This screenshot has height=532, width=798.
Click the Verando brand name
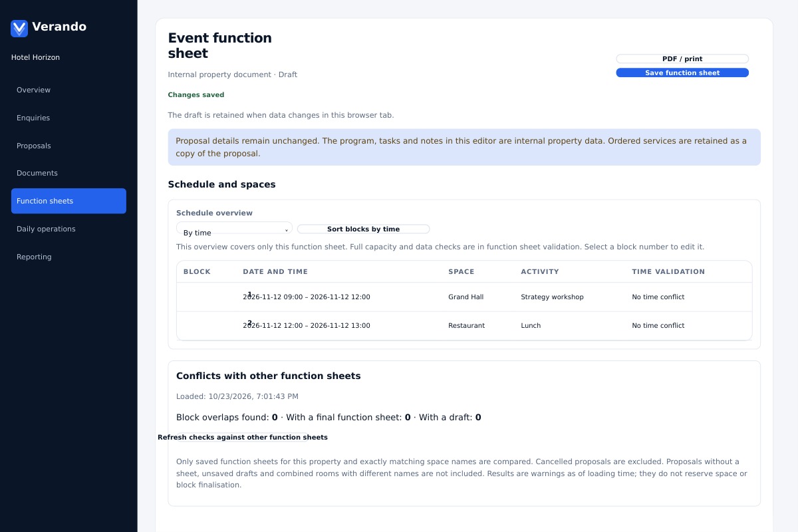click(59, 27)
